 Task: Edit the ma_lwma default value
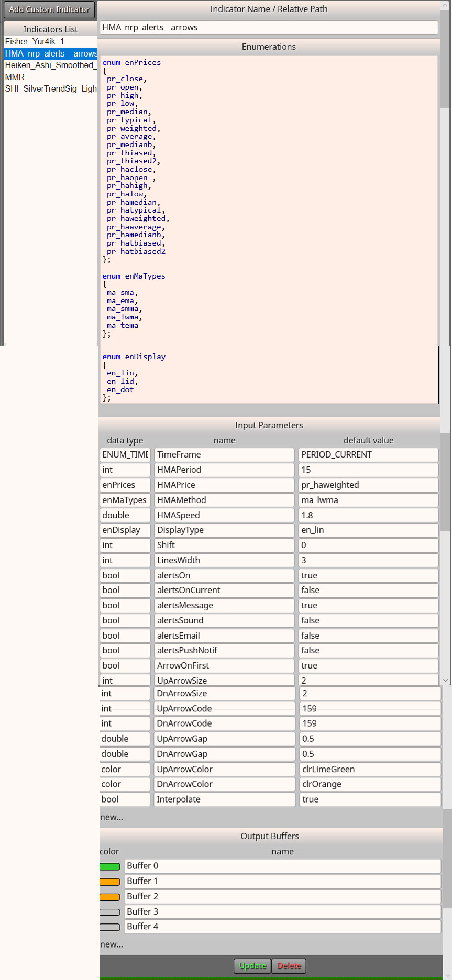tap(368, 500)
